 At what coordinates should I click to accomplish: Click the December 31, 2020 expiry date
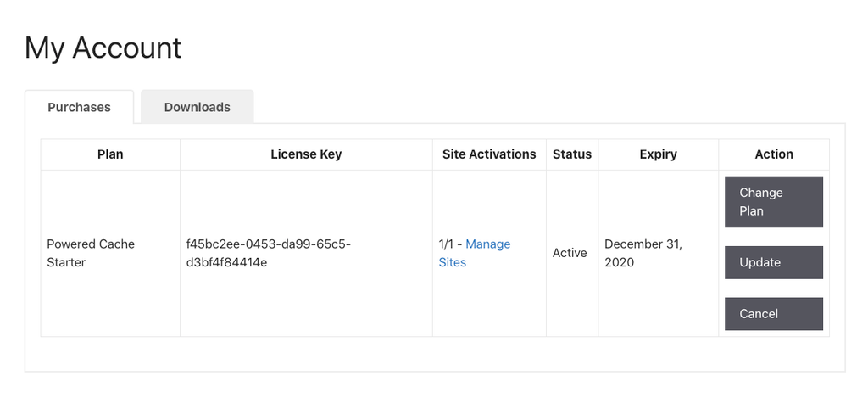pyautogui.click(x=643, y=254)
